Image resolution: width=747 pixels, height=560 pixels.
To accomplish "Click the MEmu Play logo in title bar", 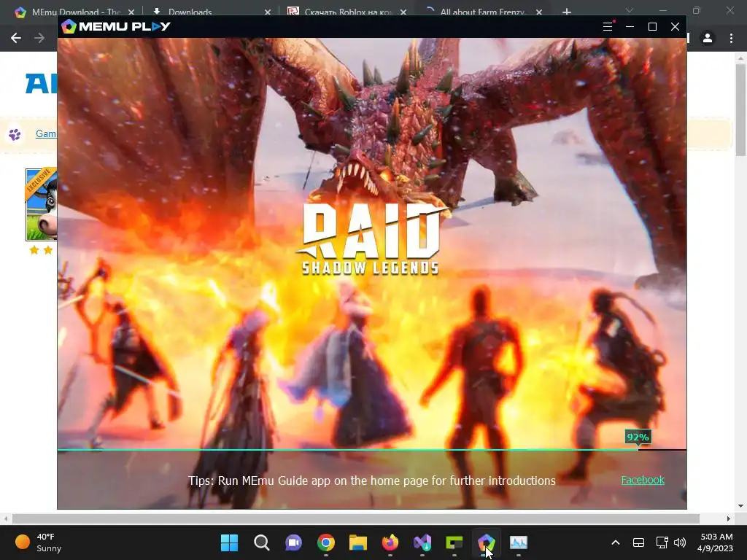I will coord(116,26).
